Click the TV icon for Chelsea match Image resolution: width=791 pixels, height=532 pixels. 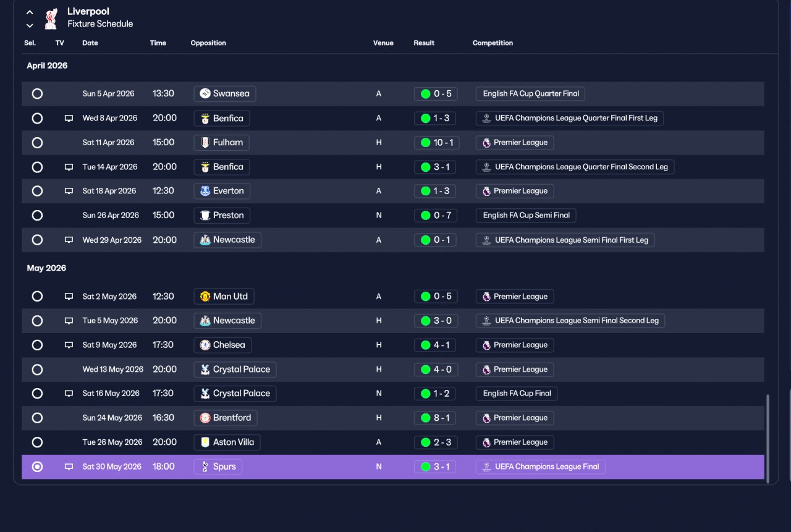[69, 345]
